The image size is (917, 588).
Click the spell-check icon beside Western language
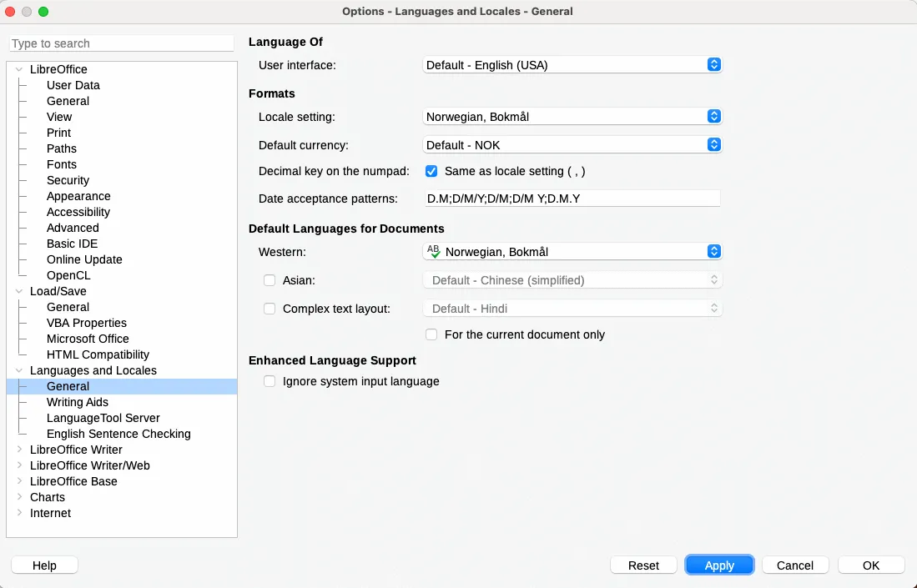pos(433,251)
